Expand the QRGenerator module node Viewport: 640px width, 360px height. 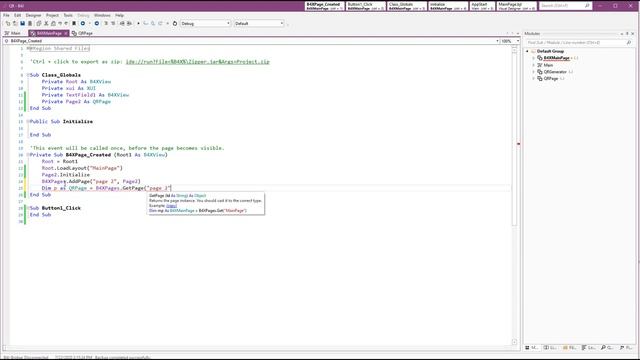click(533, 72)
